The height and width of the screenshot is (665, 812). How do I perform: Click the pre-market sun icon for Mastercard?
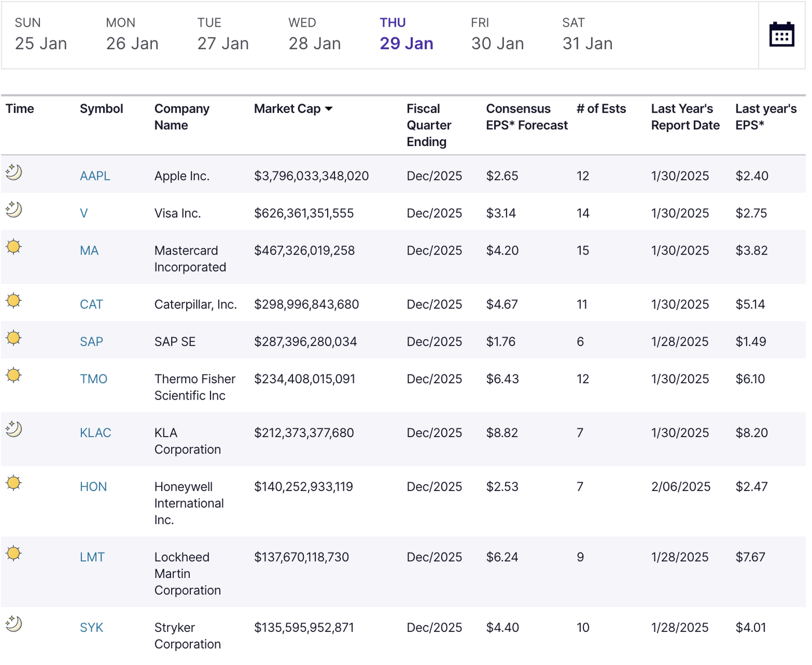(x=14, y=247)
